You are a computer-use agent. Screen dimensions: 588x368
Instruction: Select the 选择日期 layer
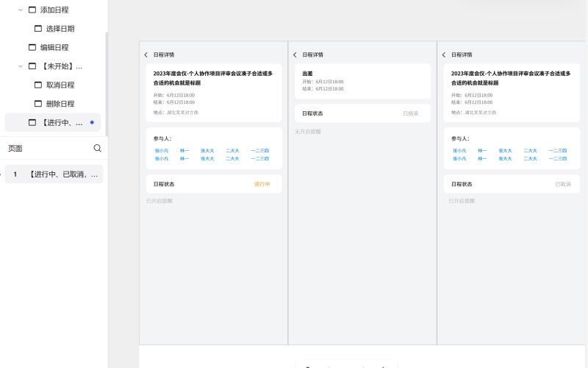coord(60,29)
